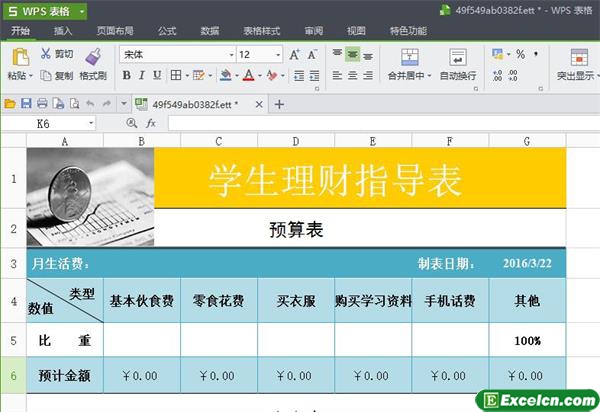
Task: Switch to the 审阅 ribbon tab
Action: click(x=314, y=31)
